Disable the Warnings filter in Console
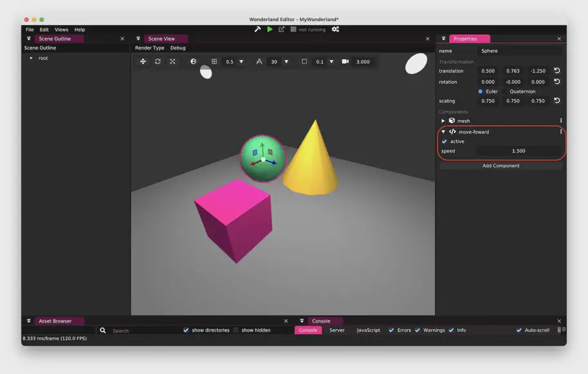The image size is (588, 374). pyautogui.click(x=418, y=330)
